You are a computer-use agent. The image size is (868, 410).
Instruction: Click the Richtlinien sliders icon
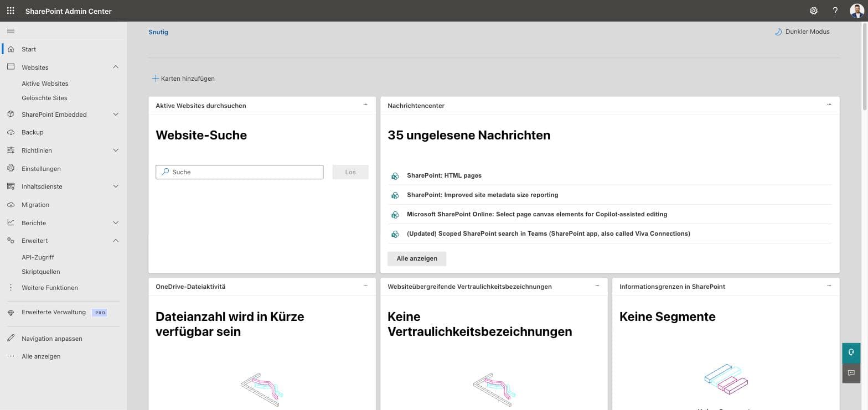[11, 150]
